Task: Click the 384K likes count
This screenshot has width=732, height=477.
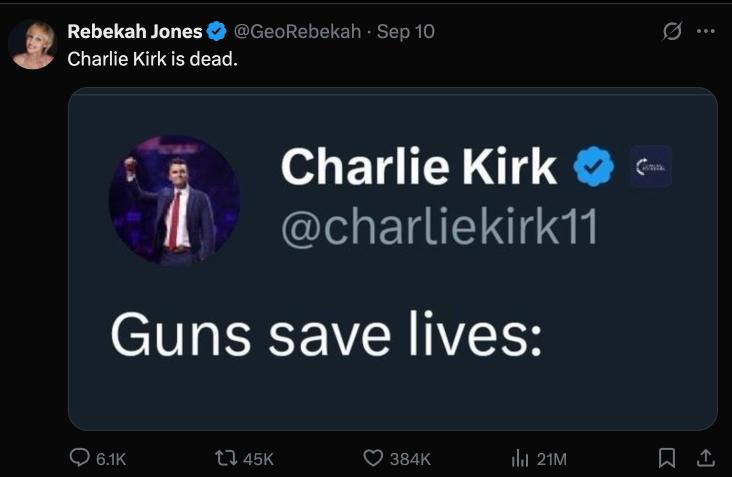Action: pyautogui.click(x=409, y=458)
